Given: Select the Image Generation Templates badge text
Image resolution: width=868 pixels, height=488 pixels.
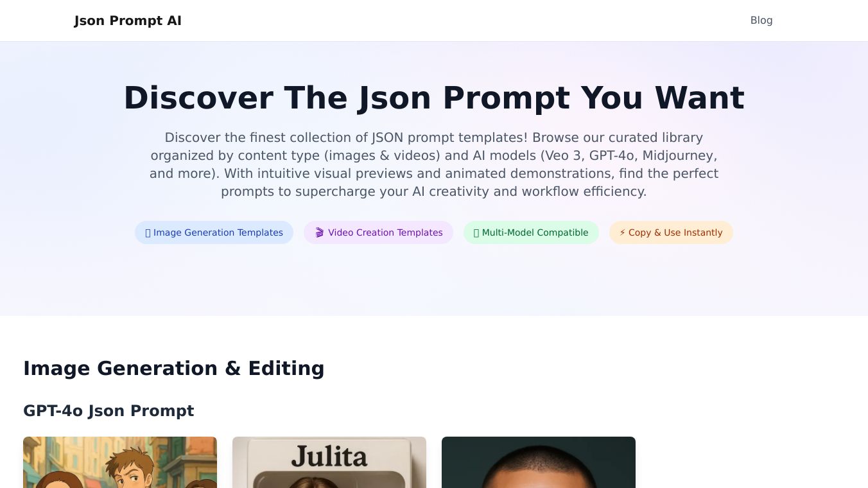Looking at the screenshot, I should [218, 232].
